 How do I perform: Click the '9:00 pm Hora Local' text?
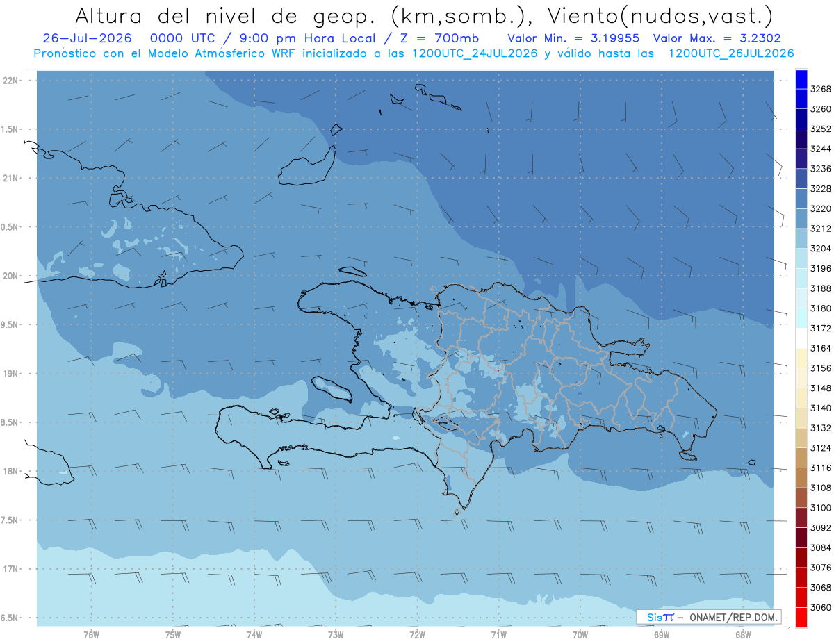coord(307,38)
